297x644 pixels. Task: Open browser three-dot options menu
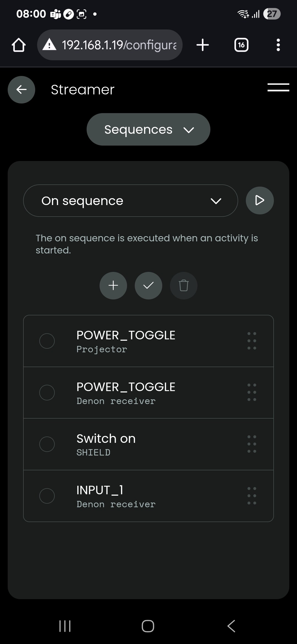coord(278,45)
